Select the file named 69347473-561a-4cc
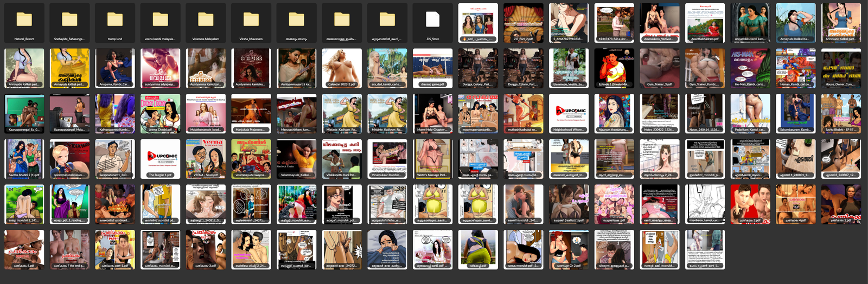868x284 pixels. tap(614, 23)
